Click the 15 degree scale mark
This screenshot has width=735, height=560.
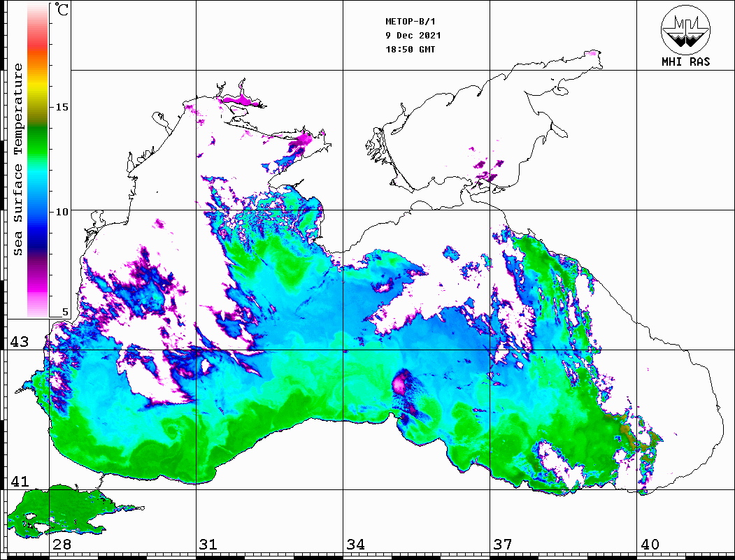click(x=62, y=107)
